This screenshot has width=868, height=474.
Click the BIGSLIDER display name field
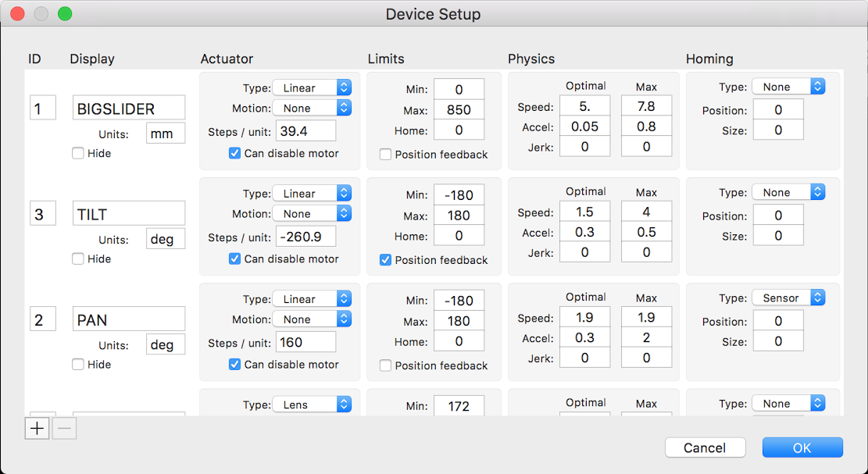(x=129, y=109)
